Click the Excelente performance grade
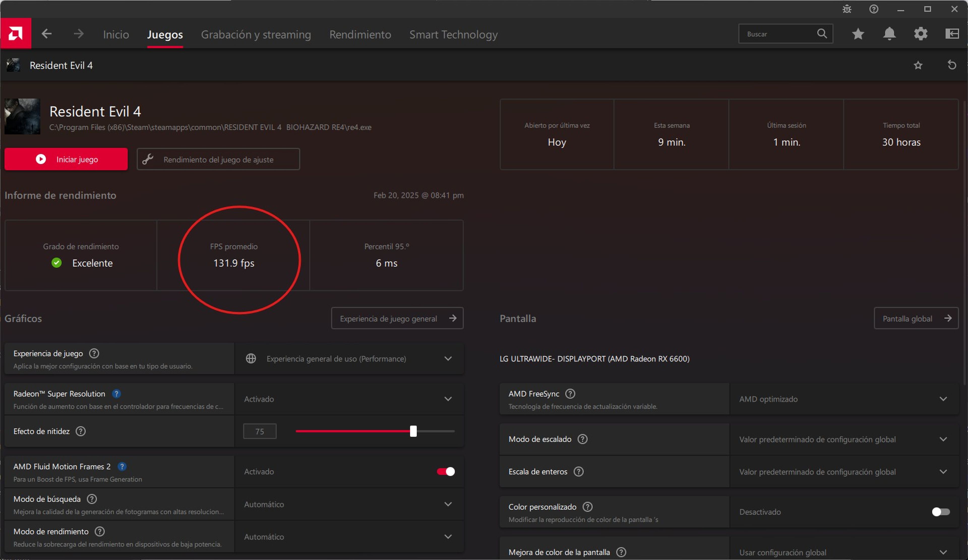 tap(92, 263)
